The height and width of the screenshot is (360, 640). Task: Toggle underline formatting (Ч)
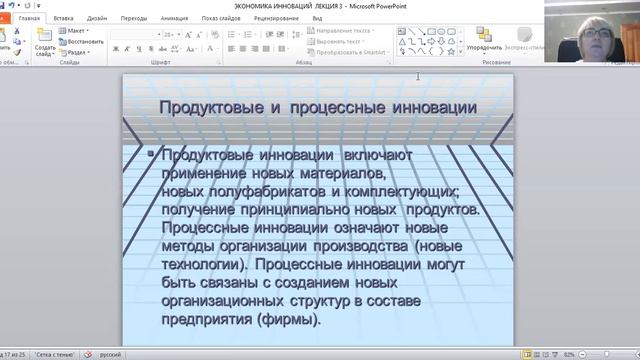(x=139, y=49)
